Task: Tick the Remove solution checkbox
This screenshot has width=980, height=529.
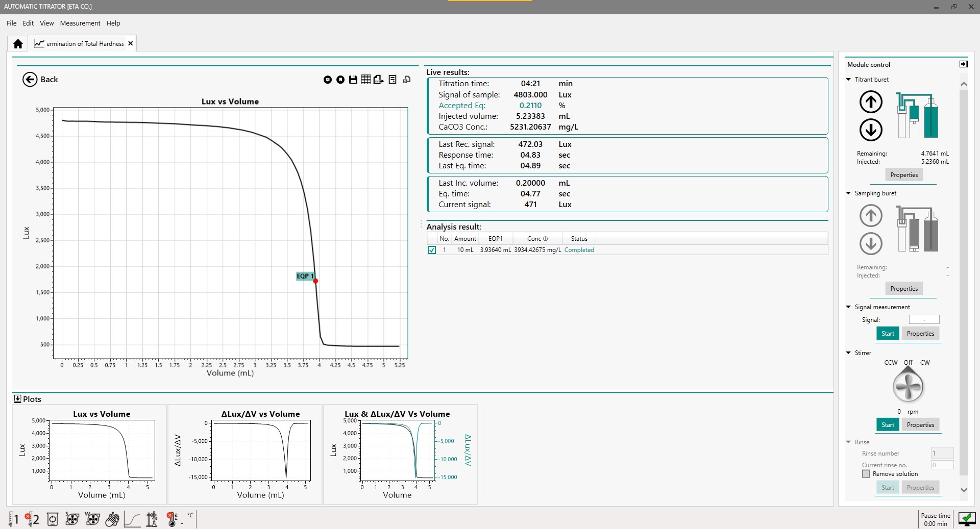Action: (866, 474)
